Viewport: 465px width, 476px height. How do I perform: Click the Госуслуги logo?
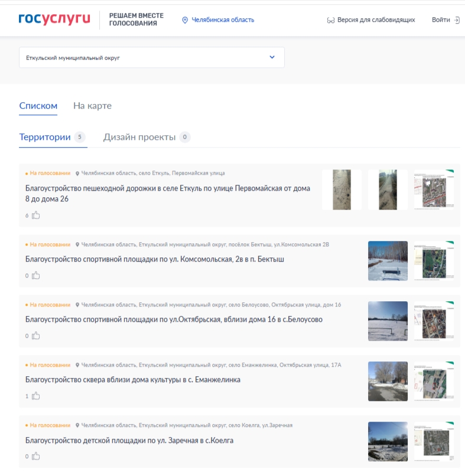(54, 19)
